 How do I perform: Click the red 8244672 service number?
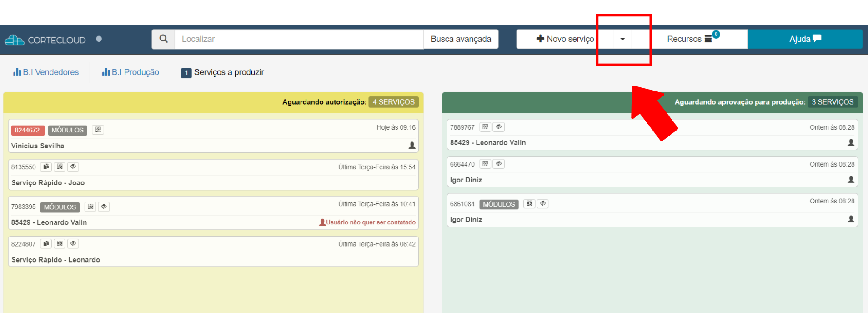27,130
